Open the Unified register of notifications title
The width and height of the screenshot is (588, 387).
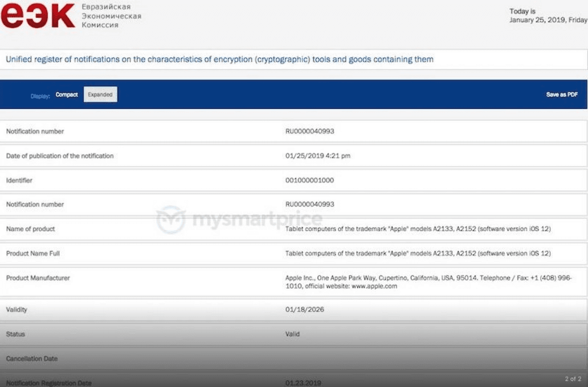click(x=220, y=59)
